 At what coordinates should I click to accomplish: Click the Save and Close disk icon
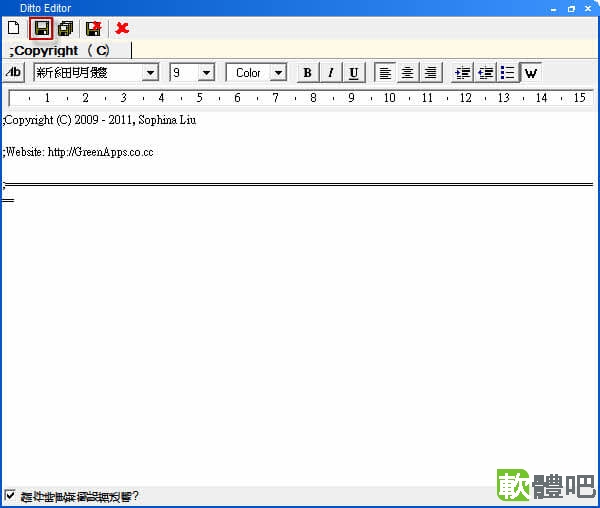(94, 29)
